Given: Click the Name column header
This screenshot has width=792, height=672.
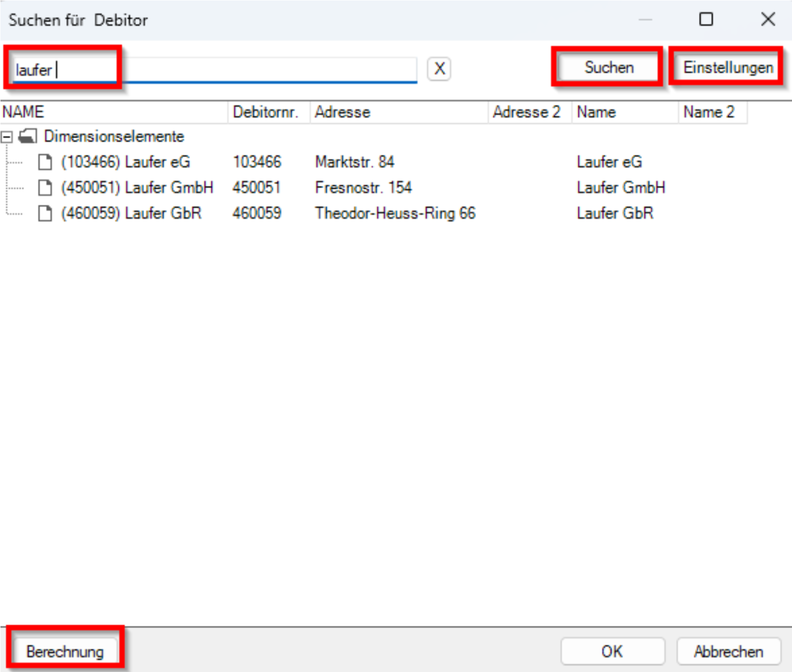Looking at the screenshot, I should [625, 112].
